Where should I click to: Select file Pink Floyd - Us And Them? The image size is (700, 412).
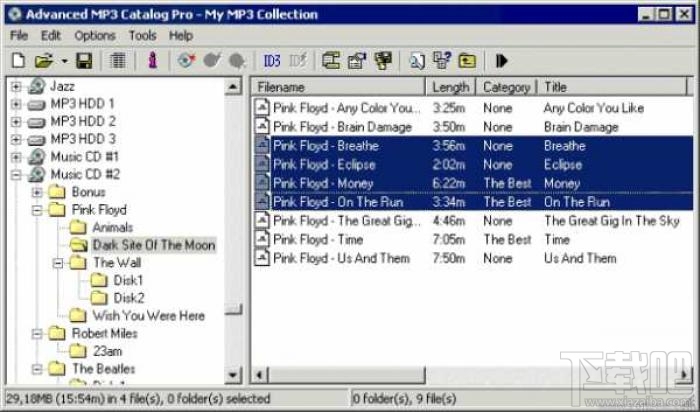tap(341, 258)
